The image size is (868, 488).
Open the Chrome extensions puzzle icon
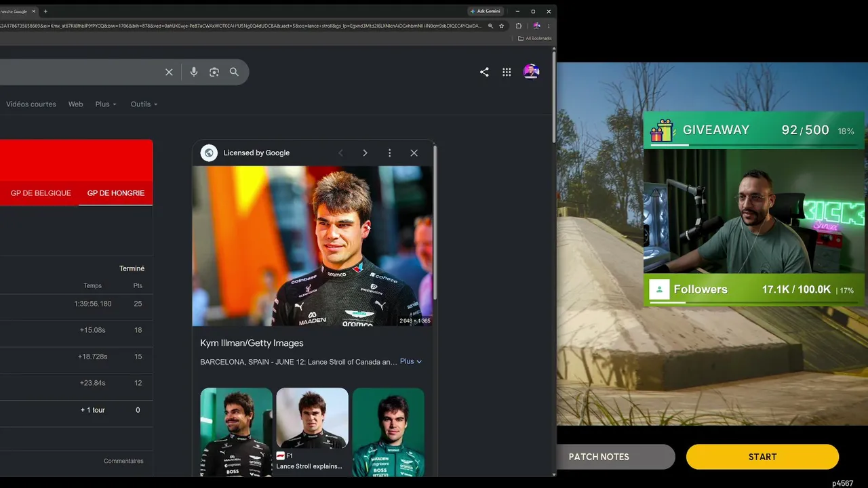[x=519, y=26]
